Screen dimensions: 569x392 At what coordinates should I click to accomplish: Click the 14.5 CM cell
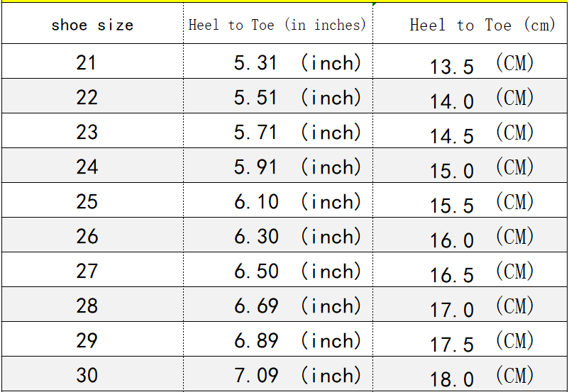click(481, 134)
